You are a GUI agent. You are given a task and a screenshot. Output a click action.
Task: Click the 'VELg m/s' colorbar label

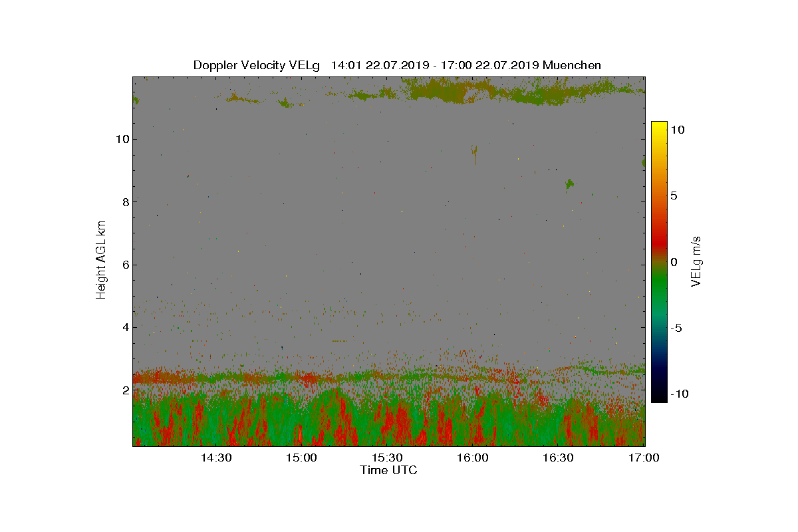[696, 261]
